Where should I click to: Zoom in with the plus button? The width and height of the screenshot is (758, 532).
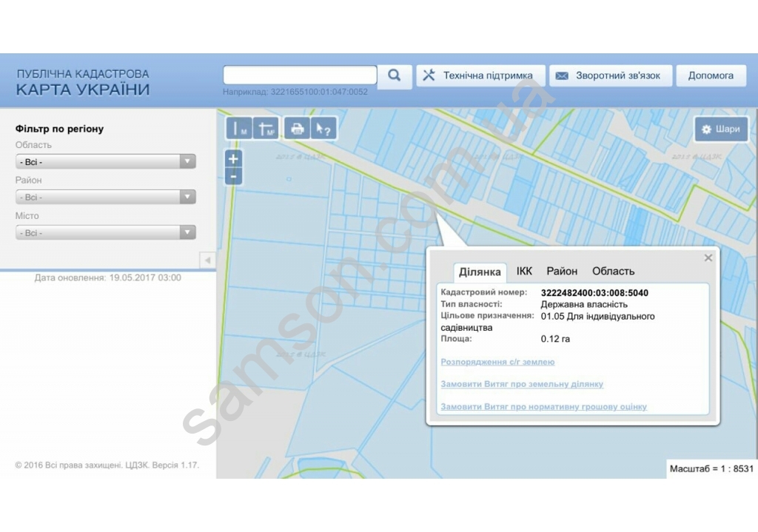coord(233,158)
